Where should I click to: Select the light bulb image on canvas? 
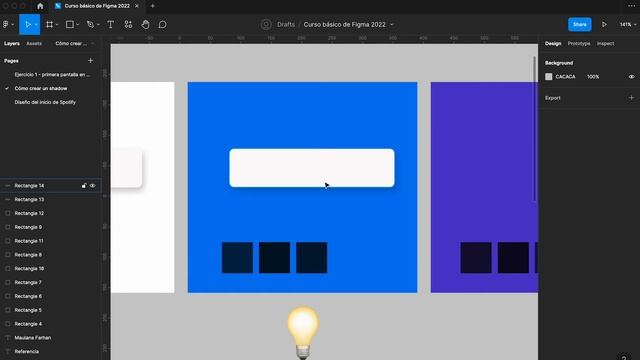click(303, 333)
